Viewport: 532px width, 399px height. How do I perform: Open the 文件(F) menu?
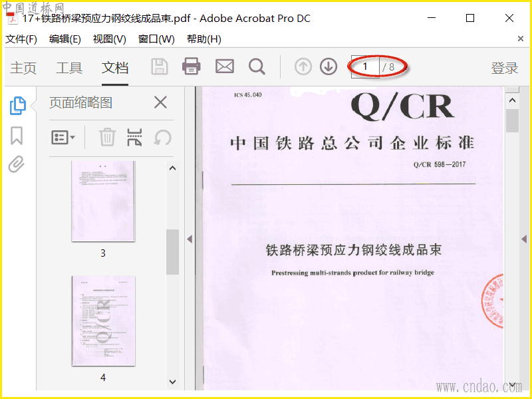click(21, 39)
